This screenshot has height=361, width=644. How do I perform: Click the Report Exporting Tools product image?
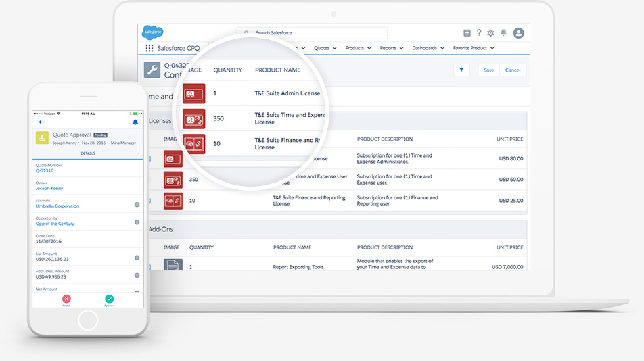(173, 265)
